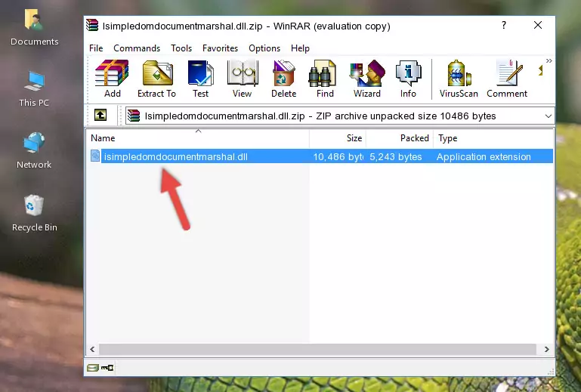Click the WinRAR title bar icon
Screen dimensions: 581x392
(x=92, y=25)
